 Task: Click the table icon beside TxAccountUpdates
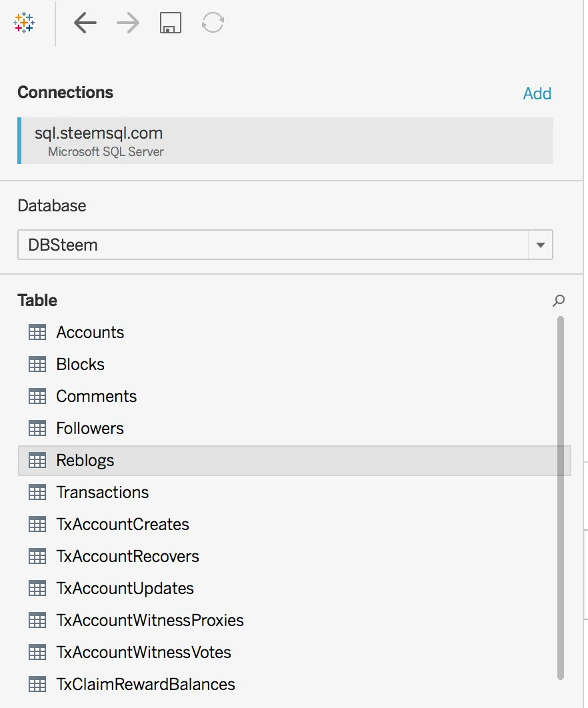coord(37,589)
